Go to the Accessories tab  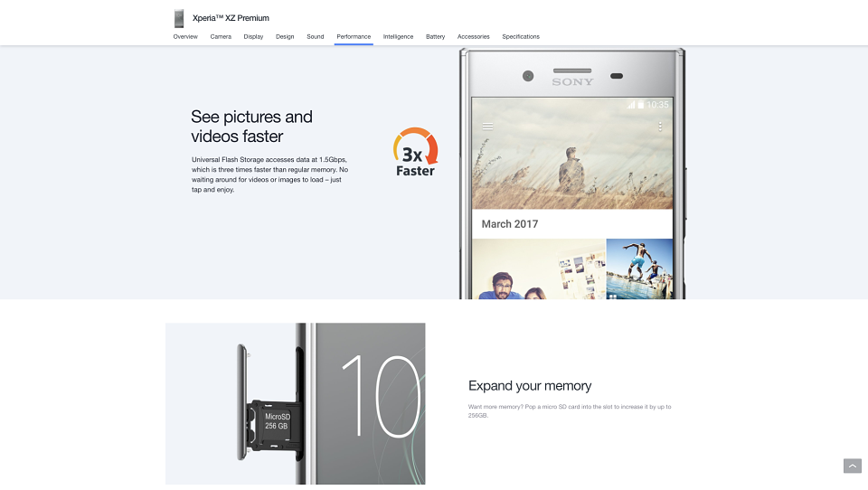coord(473,36)
